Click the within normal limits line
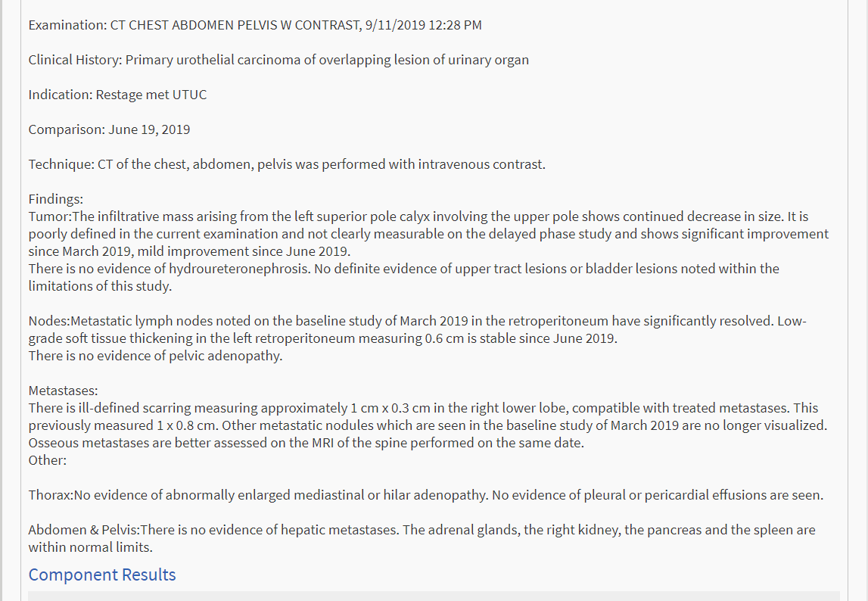868x601 pixels. [x=91, y=547]
